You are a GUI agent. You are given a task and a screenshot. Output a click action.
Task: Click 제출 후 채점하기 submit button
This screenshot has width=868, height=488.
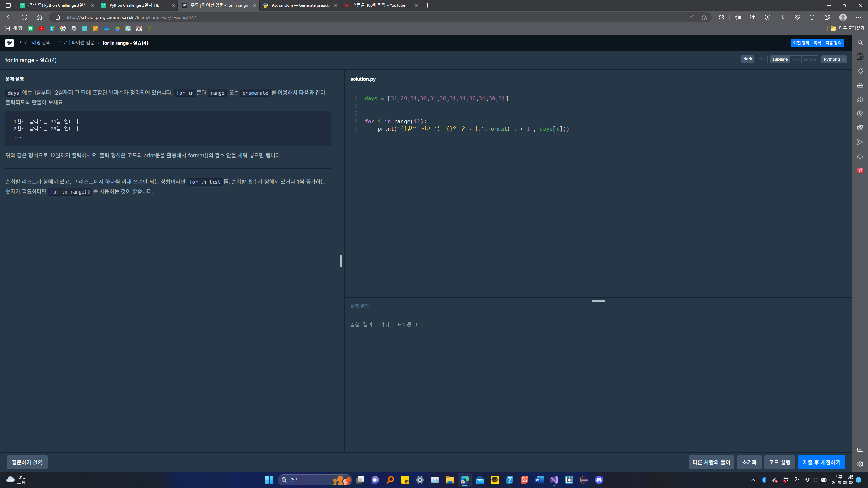click(821, 462)
